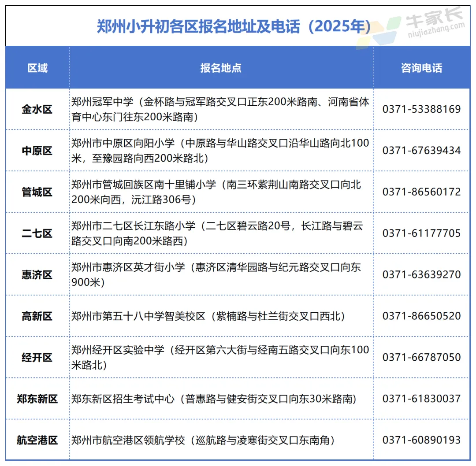
Task: Click phone number 0371-86650520
Action: point(422,316)
